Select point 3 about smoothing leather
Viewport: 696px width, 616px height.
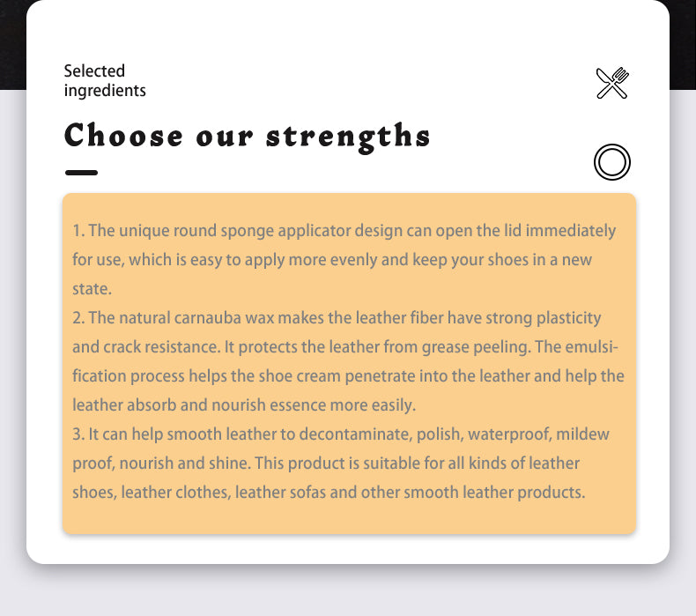340,434
